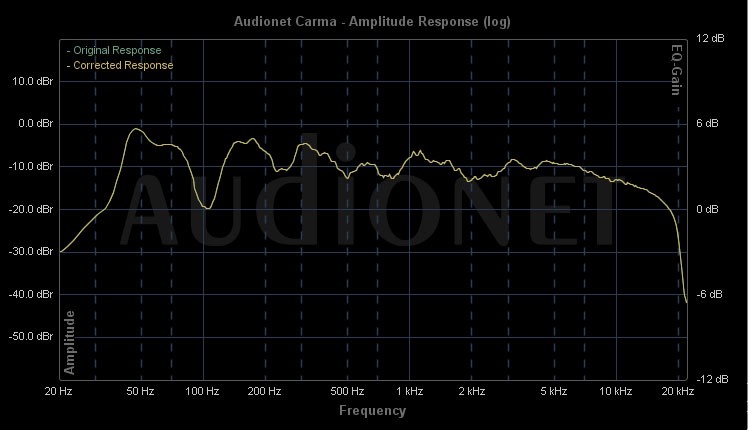
Task: Click the '1 kHz' frequency axis label
Action: tap(409, 392)
